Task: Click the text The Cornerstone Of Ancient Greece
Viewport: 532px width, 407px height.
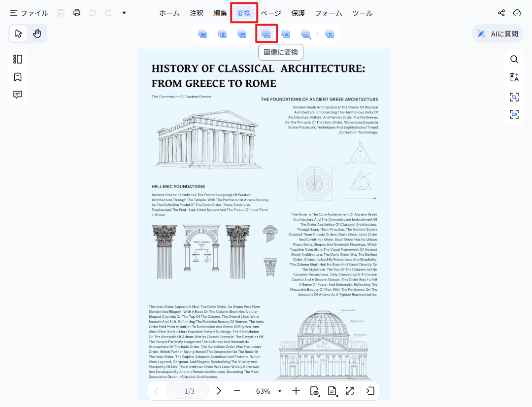Action: (181, 97)
